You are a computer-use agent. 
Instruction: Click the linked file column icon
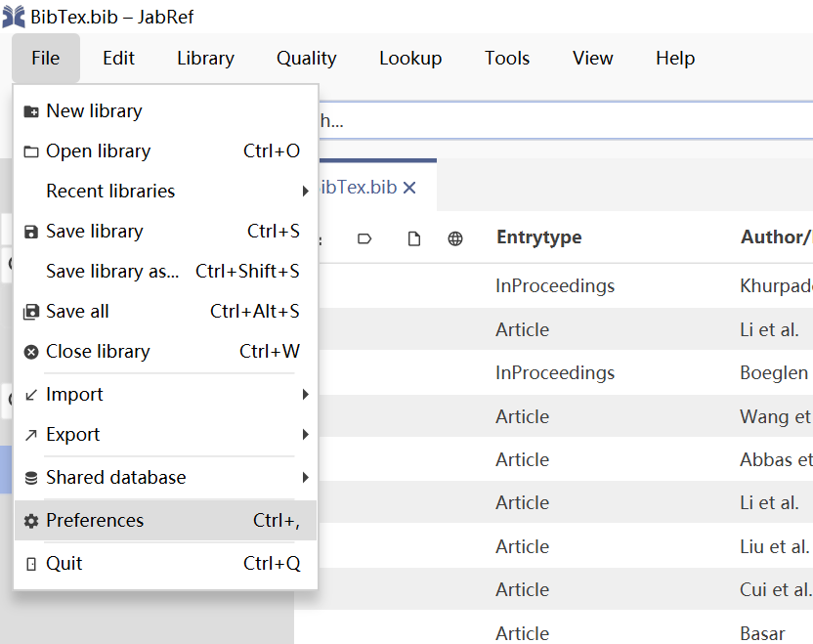(414, 238)
